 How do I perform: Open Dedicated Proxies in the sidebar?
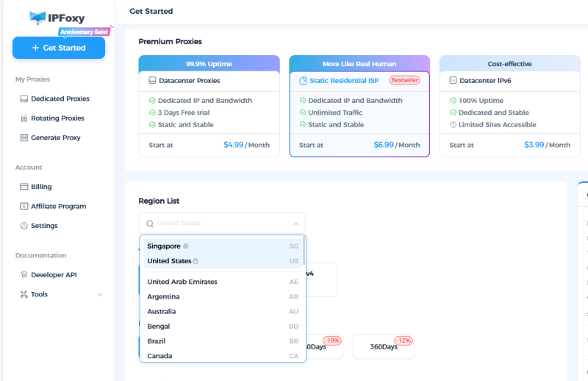click(60, 99)
